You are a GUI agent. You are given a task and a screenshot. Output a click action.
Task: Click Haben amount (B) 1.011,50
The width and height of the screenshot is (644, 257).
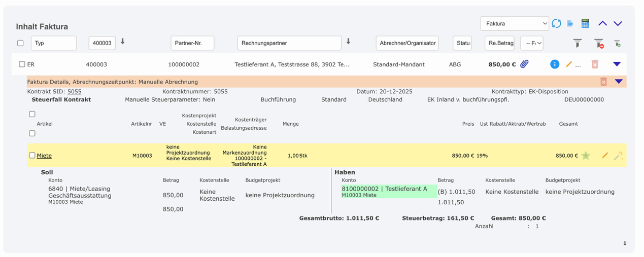point(456,192)
